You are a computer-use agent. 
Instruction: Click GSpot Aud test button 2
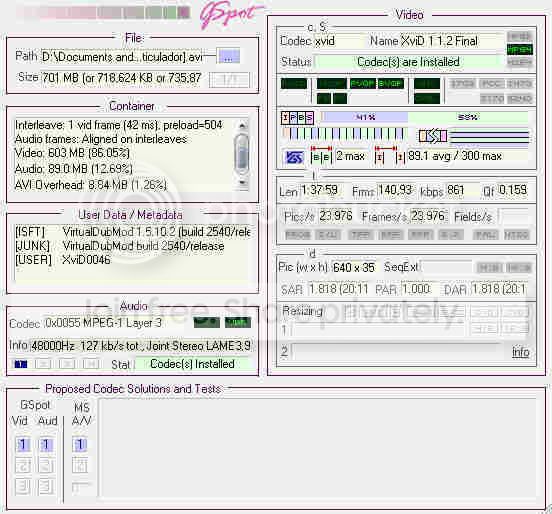(x=46, y=465)
